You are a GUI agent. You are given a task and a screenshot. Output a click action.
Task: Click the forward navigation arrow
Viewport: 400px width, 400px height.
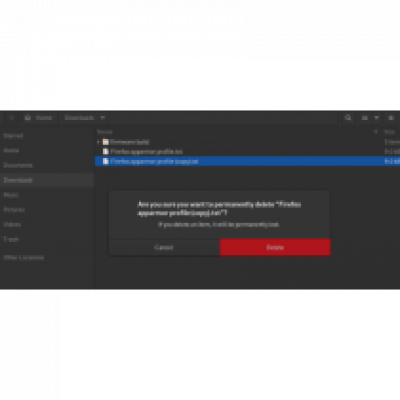[12, 118]
